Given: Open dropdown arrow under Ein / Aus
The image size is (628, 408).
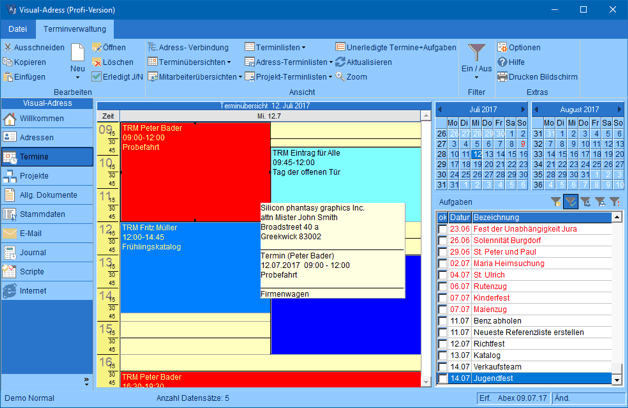Looking at the screenshot, I should 476,78.
